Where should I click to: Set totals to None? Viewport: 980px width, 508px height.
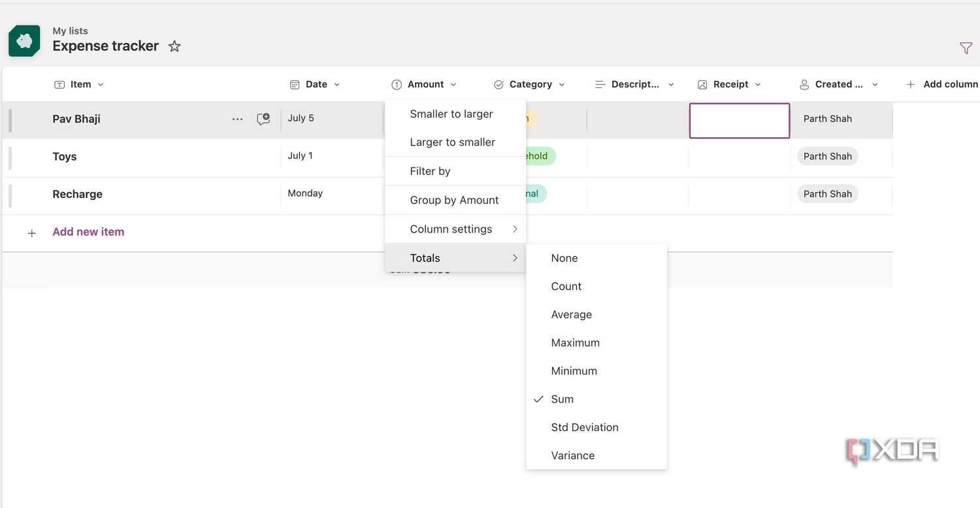click(596, 258)
